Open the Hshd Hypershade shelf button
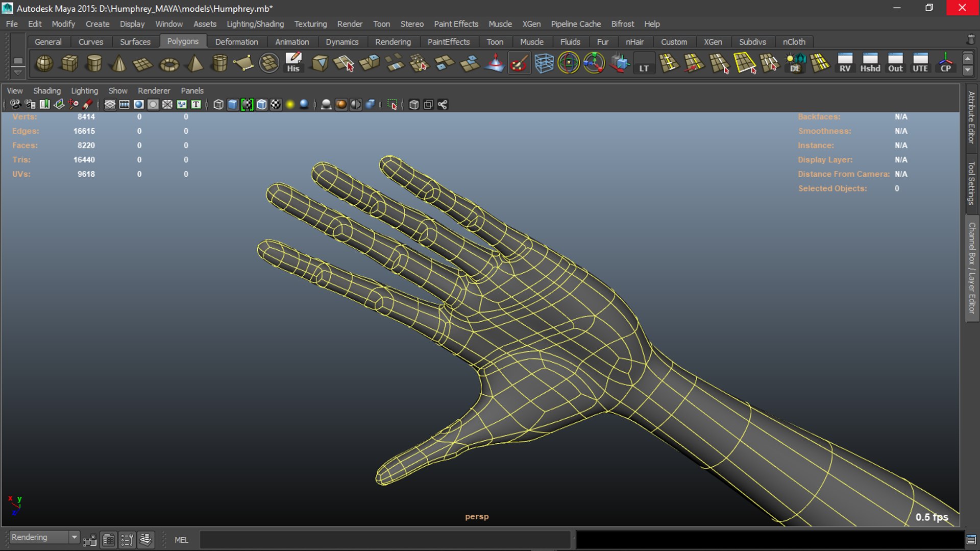This screenshot has height=551, width=980. pos(870,63)
